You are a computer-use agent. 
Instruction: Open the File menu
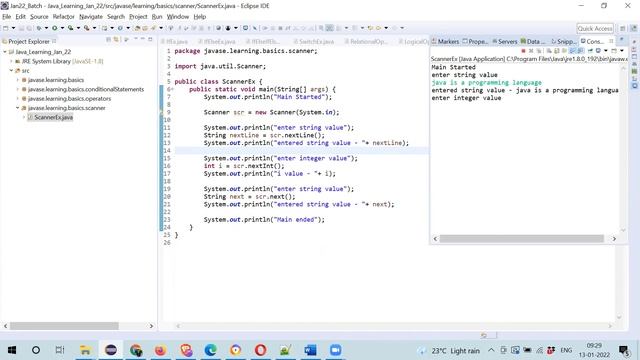tap(7, 17)
